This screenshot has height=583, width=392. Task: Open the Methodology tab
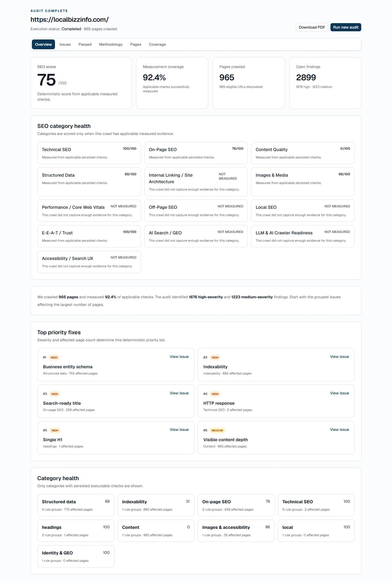[111, 44]
